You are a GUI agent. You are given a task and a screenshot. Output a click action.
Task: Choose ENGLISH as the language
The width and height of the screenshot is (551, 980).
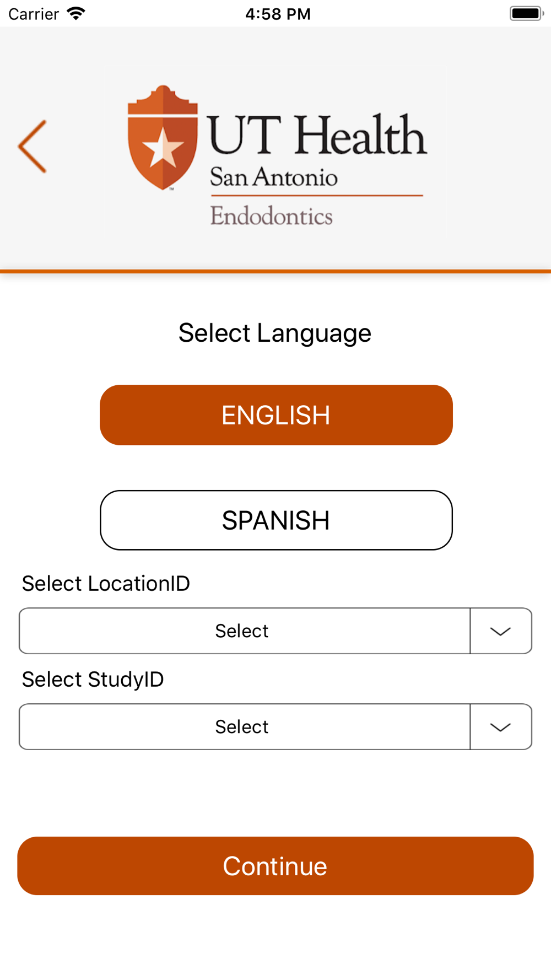click(x=276, y=415)
